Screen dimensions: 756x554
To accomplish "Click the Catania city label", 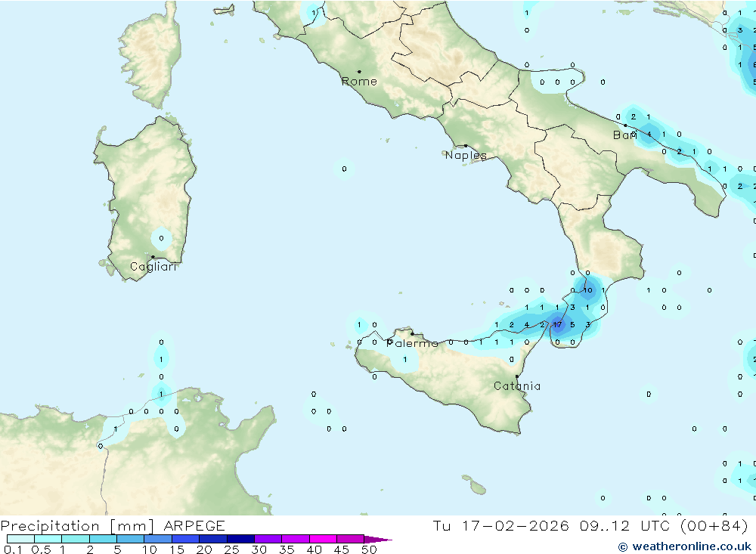I will pos(517,386).
